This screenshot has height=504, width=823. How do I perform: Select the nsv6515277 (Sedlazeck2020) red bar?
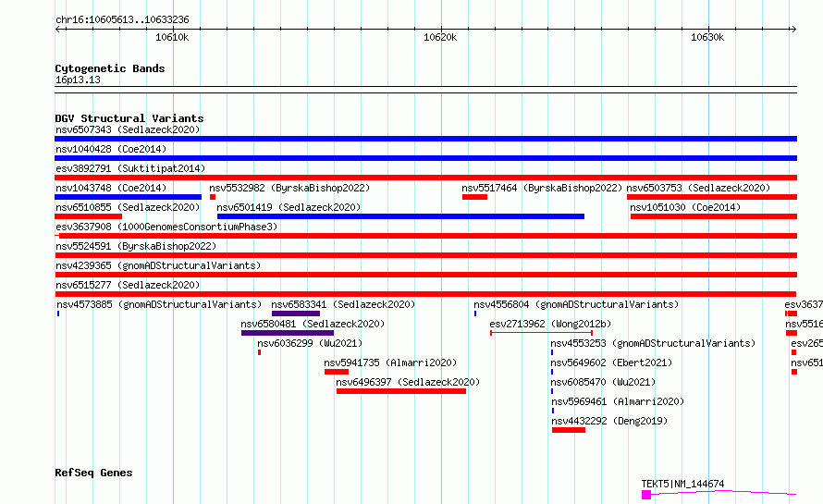(x=425, y=294)
